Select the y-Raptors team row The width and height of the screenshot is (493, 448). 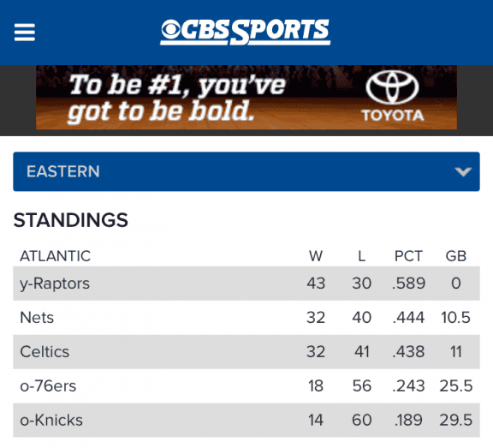(246, 284)
